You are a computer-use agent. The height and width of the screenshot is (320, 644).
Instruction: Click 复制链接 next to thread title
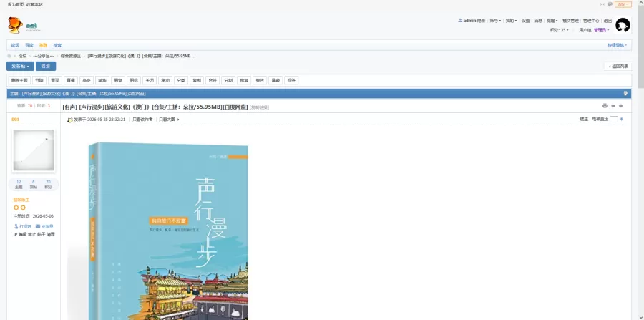click(260, 107)
